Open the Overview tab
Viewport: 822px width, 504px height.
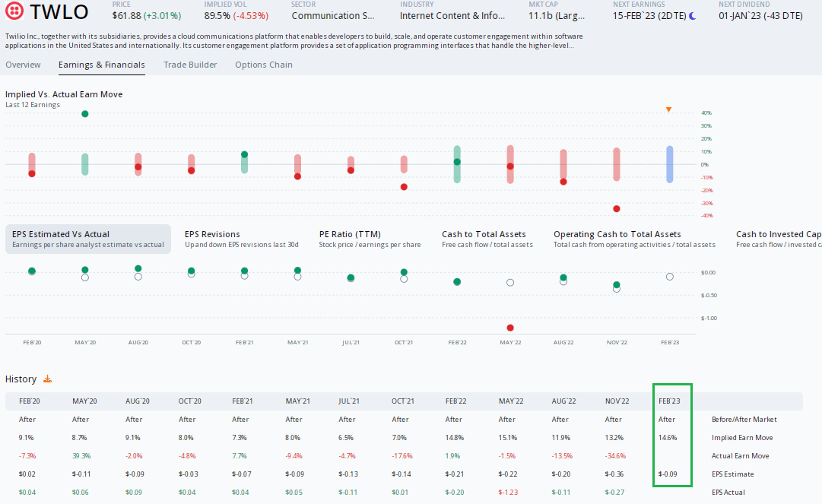point(23,65)
